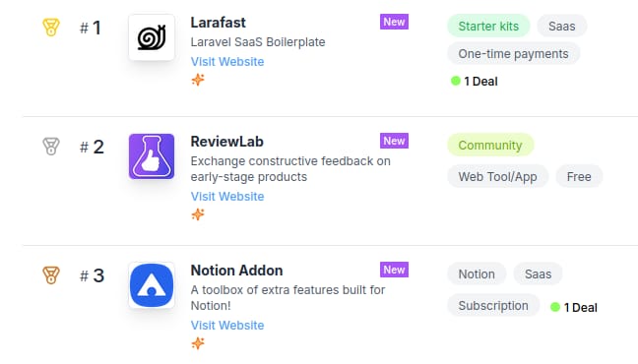
Task: Select the Free tag on ReviewLab
Action: pyautogui.click(x=579, y=177)
